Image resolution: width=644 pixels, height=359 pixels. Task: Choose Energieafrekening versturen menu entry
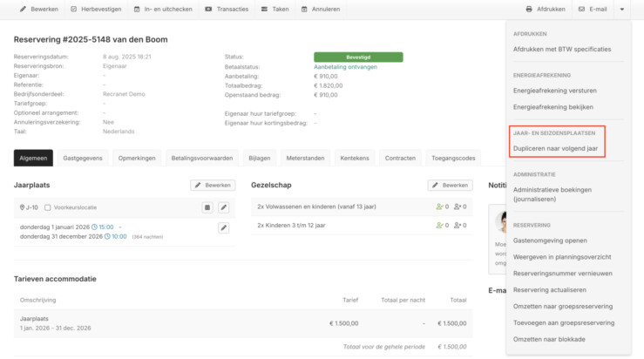[x=555, y=91]
